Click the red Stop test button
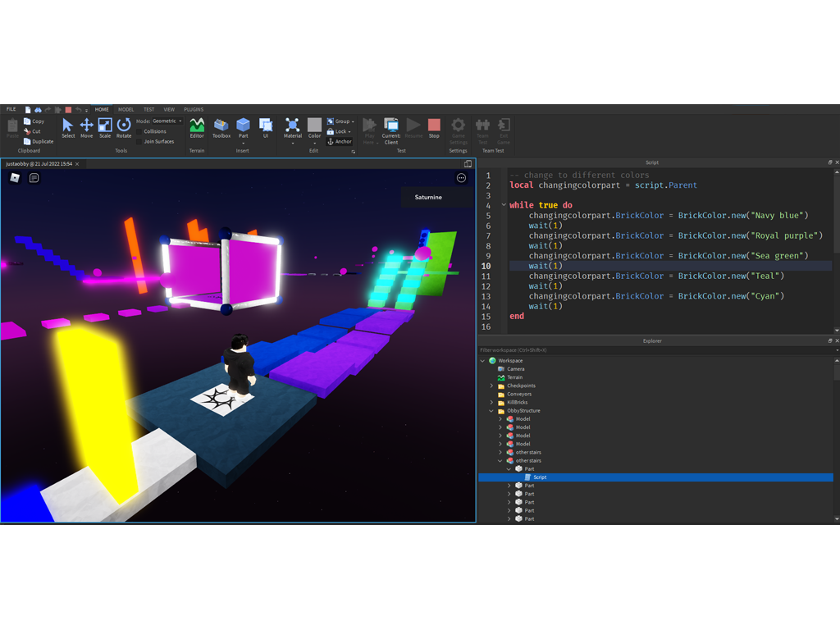The height and width of the screenshot is (630, 840). (434, 127)
